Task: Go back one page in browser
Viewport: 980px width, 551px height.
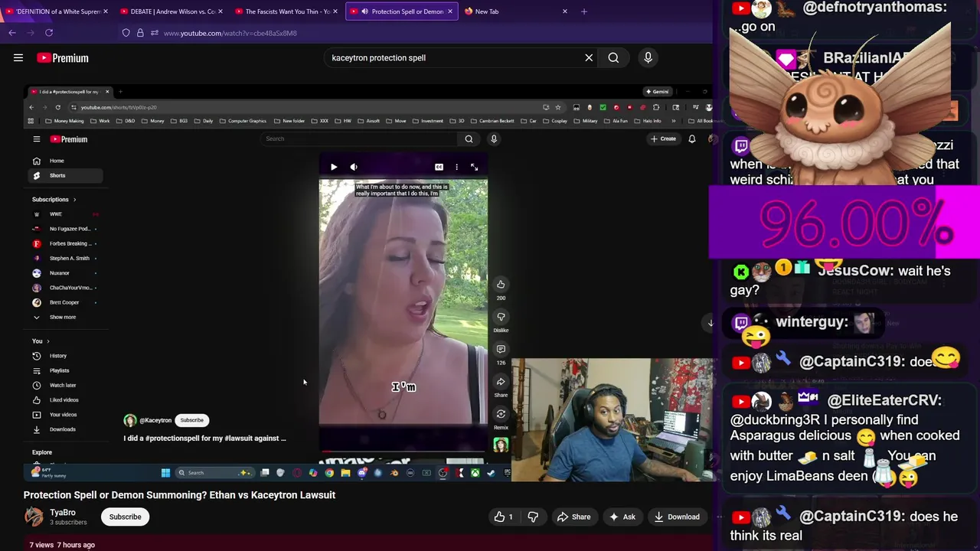Action: [x=12, y=33]
